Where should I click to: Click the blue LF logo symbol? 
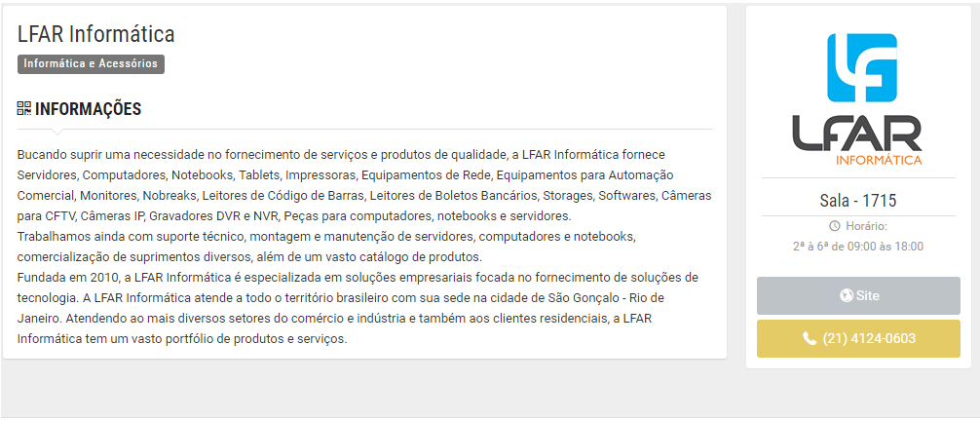[x=862, y=67]
